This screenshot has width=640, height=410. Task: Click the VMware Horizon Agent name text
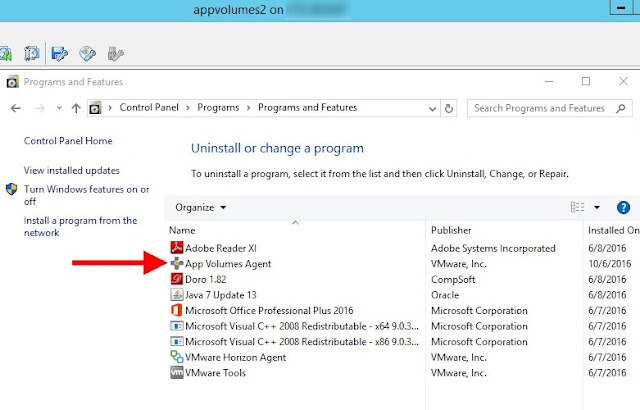pyautogui.click(x=236, y=357)
